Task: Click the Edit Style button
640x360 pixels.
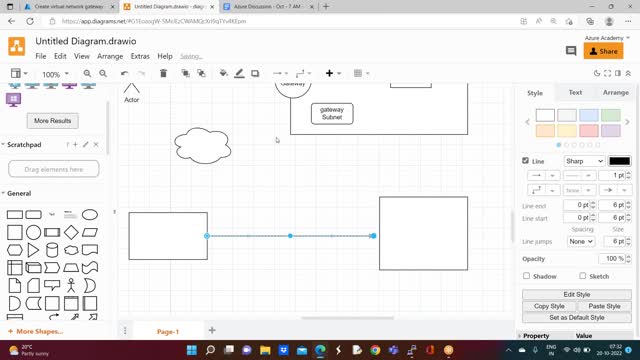Action: point(576,294)
